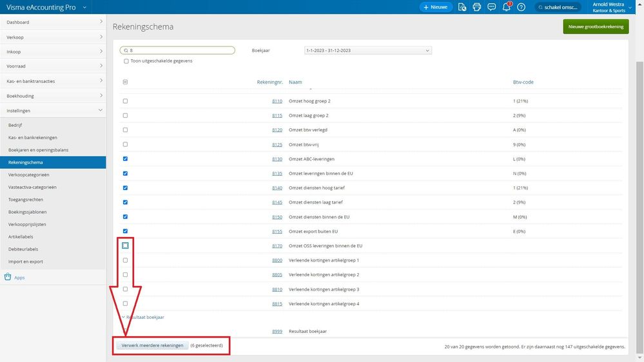The image size is (644, 362).
Task: Click 'Nieuwe grootboekrekening' green button
Action: pos(596,27)
